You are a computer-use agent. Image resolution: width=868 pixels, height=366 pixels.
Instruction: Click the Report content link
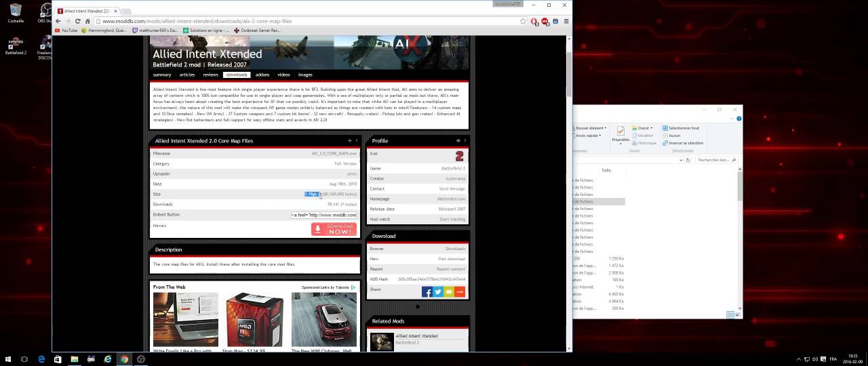click(x=451, y=269)
